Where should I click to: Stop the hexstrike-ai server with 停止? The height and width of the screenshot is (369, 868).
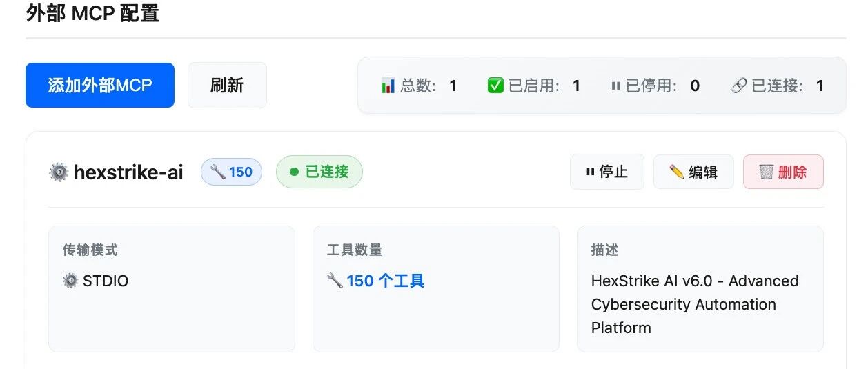point(607,172)
